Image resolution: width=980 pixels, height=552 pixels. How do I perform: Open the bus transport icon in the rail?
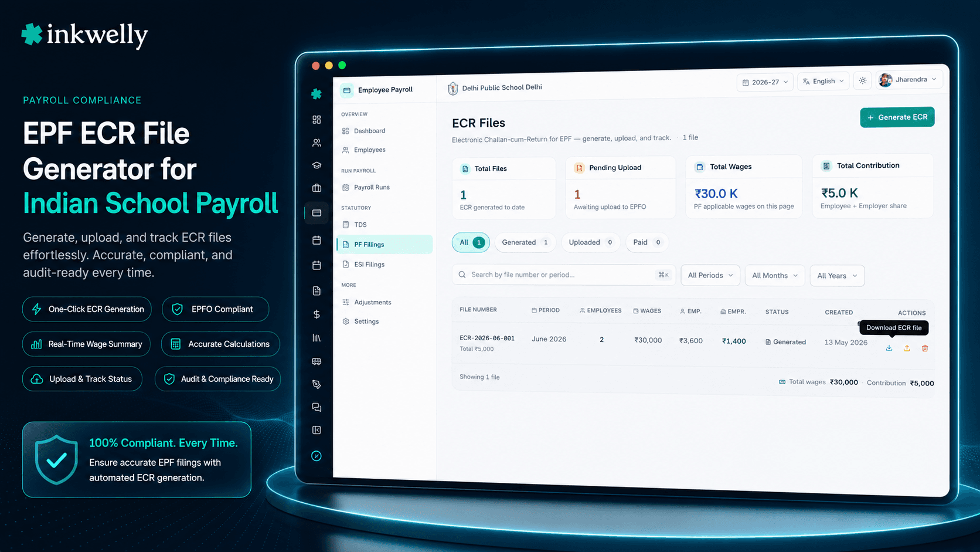(317, 361)
